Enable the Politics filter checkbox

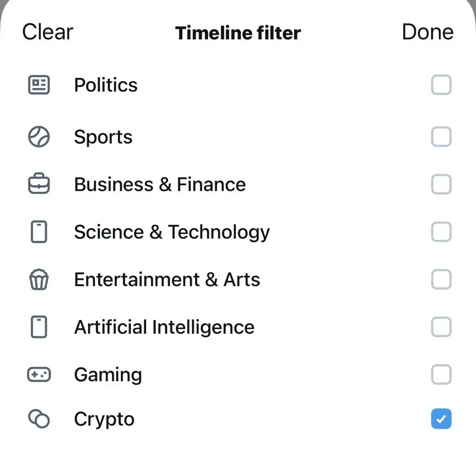441,86
